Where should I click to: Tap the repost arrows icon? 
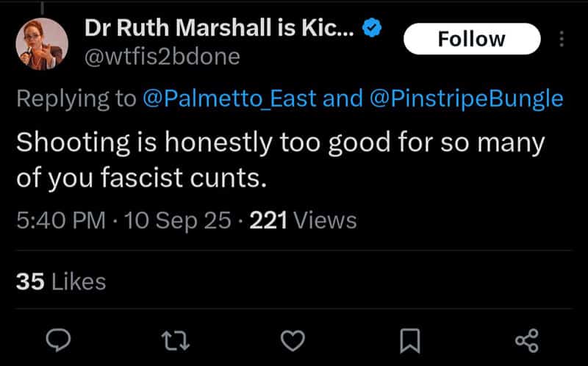[x=176, y=340]
